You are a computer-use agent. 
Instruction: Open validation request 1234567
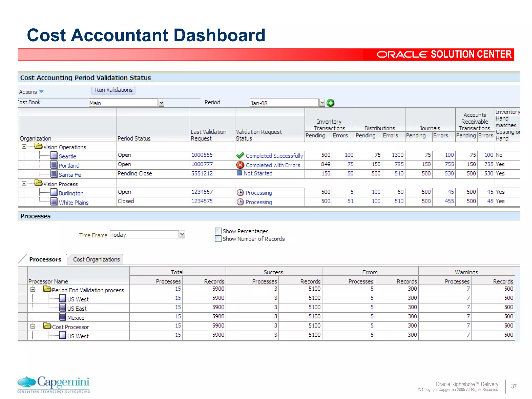click(202, 192)
